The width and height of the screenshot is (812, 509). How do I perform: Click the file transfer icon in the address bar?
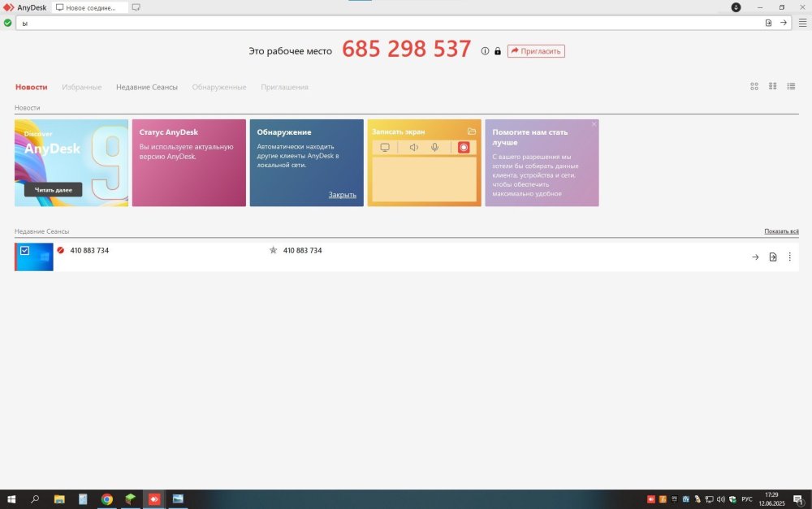(768, 23)
